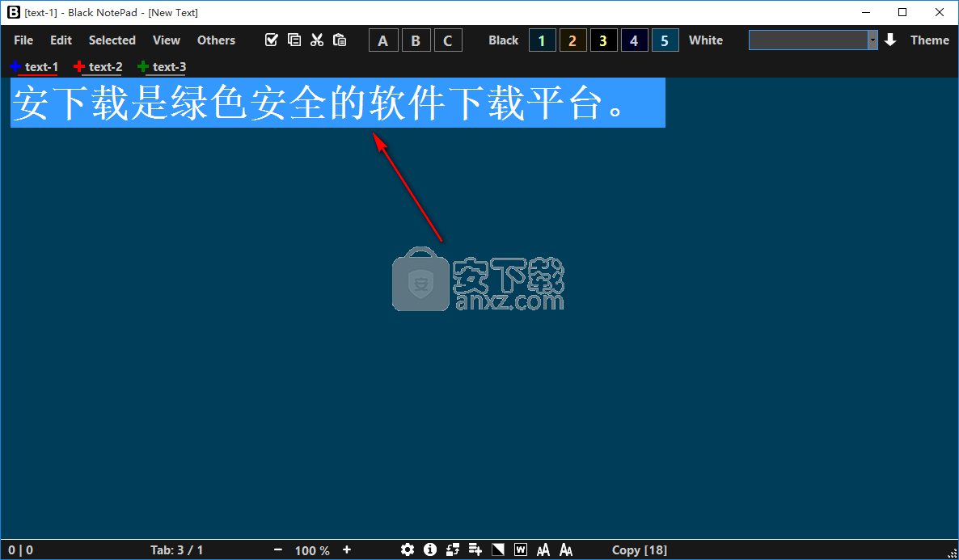The height and width of the screenshot is (560, 959).
Task: Click the add-line list icon
Action: pyautogui.click(x=475, y=549)
